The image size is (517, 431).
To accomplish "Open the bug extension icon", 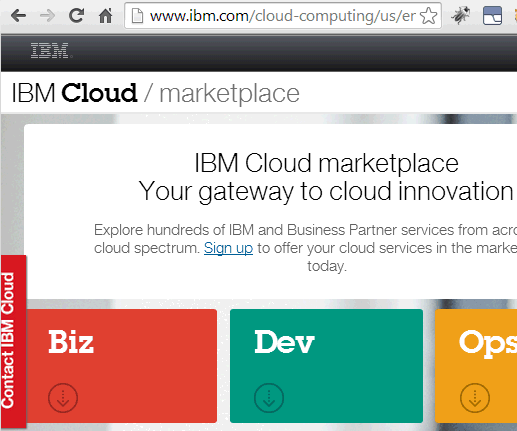I will click(x=461, y=16).
